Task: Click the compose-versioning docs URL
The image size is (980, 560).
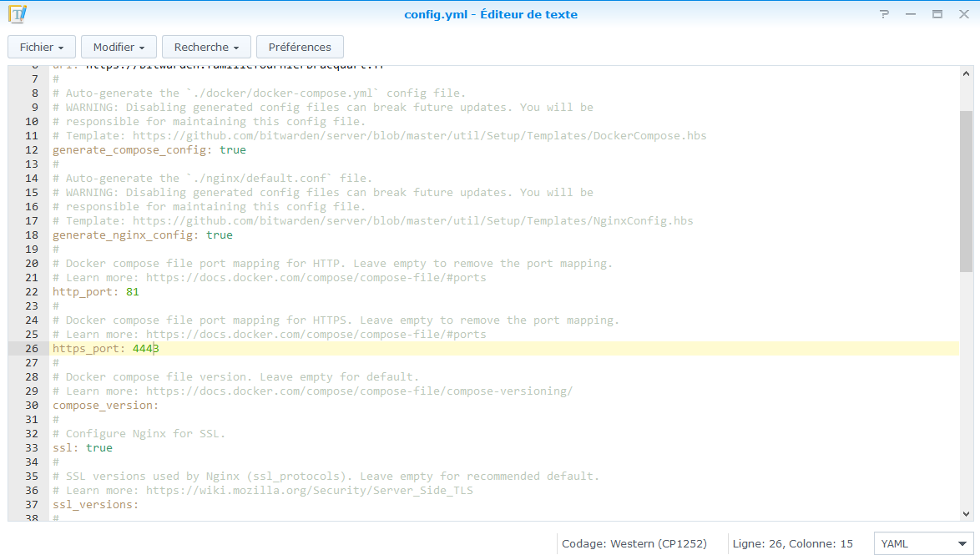Action: click(x=360, y=391)
